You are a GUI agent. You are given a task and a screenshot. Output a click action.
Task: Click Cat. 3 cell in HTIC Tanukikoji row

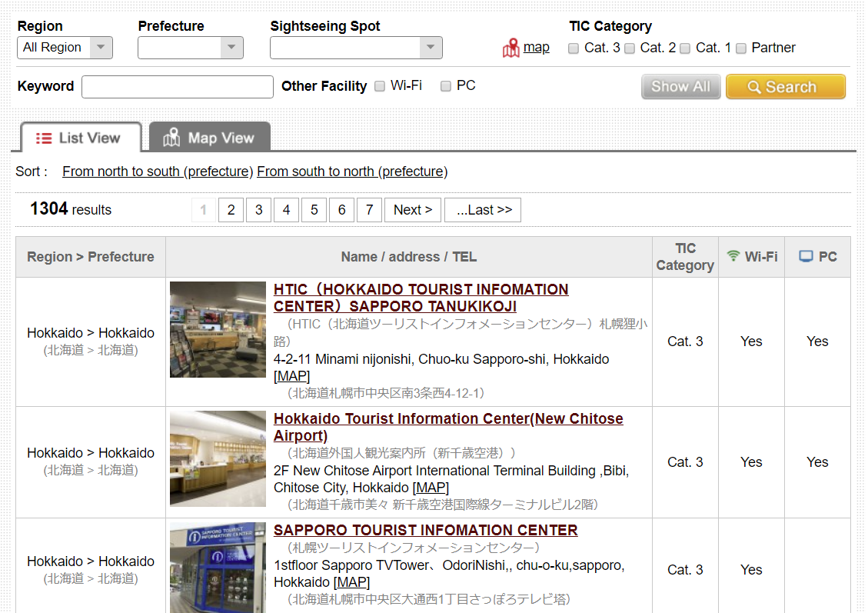685,341
